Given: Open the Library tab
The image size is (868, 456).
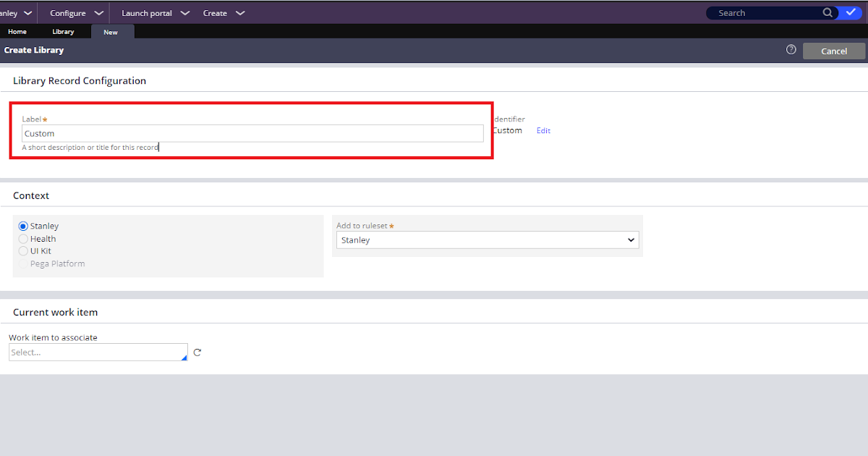Looking at the screenshot, I should click(63, 31).
